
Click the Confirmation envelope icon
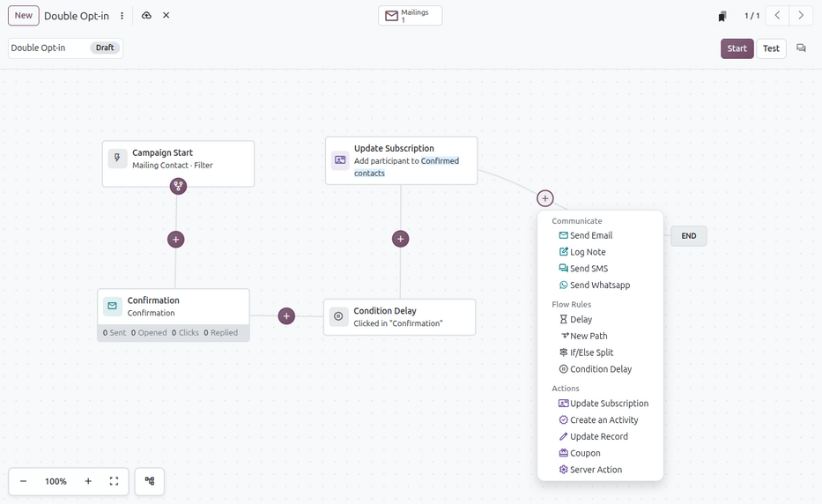(x=113, y=307)
